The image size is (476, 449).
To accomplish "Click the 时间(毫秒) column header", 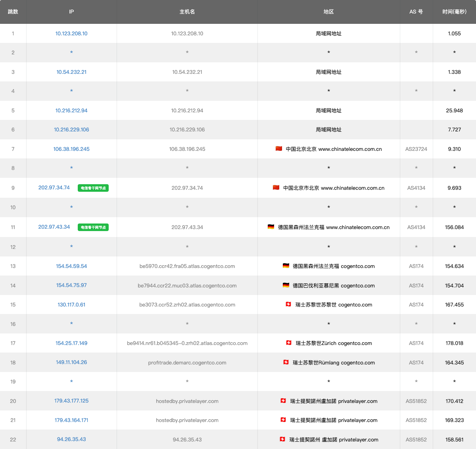I will (x=454, y=12).
